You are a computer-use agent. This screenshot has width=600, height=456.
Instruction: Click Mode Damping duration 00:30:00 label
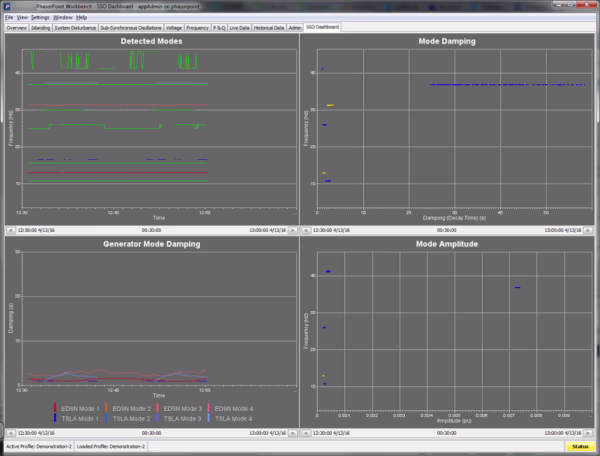447,230
